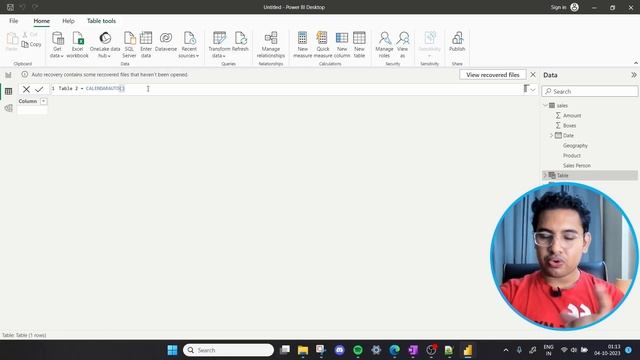Create a New measure
The image size is (640, 360).
click(x=302, y=45)
